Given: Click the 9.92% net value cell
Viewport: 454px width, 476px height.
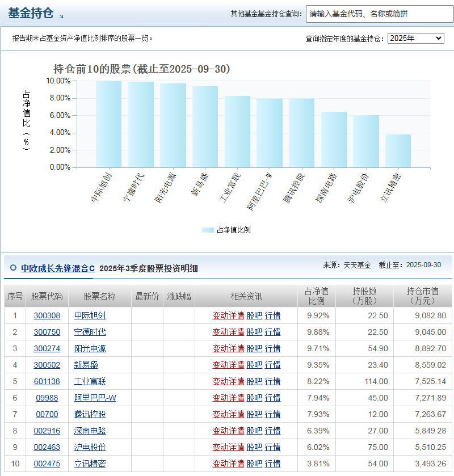Looking at the screenshot, I should point(317,315).
